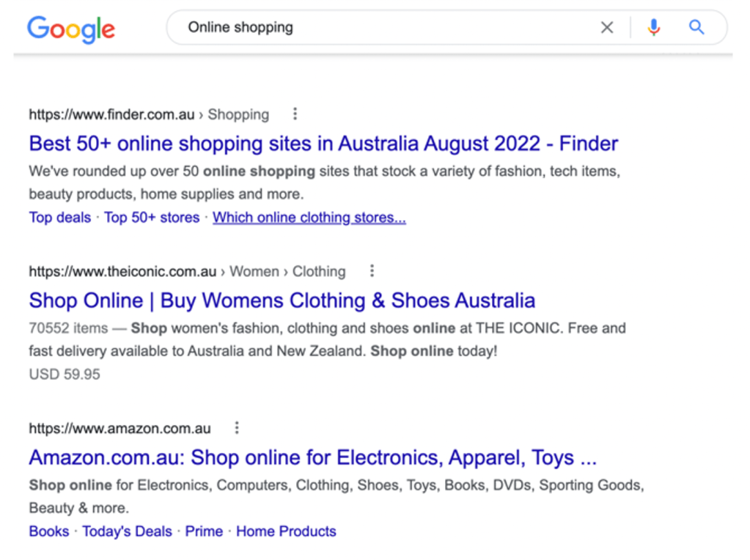
Task: Click "Which online clothing stores..." sitelink
Action: coord(309,218)
